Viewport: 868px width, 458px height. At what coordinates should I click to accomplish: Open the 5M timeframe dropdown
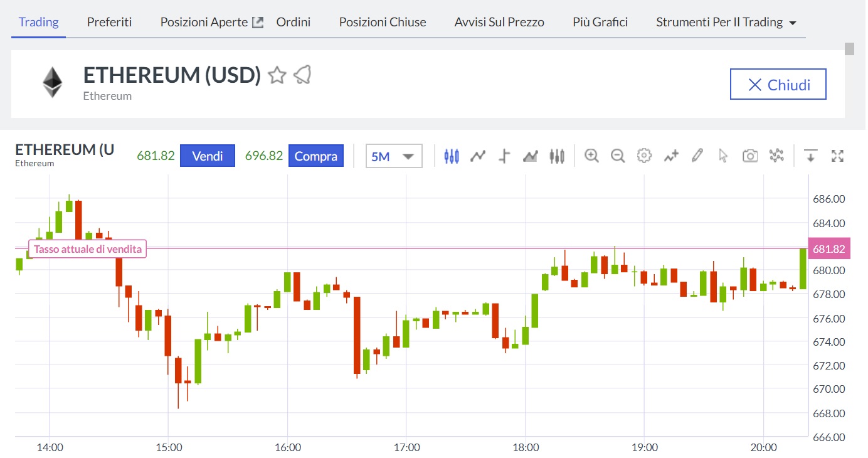click(x=394, y=156)
